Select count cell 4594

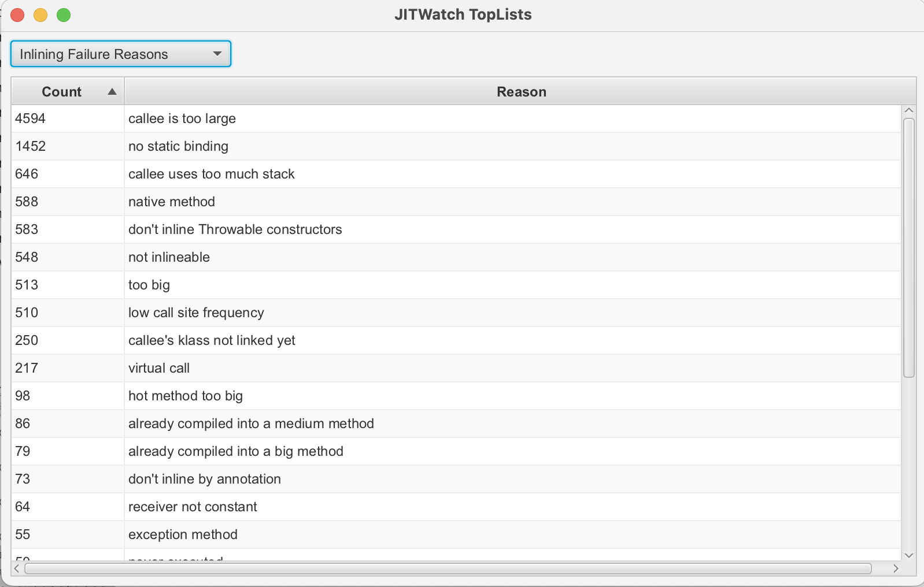(68, 118)
